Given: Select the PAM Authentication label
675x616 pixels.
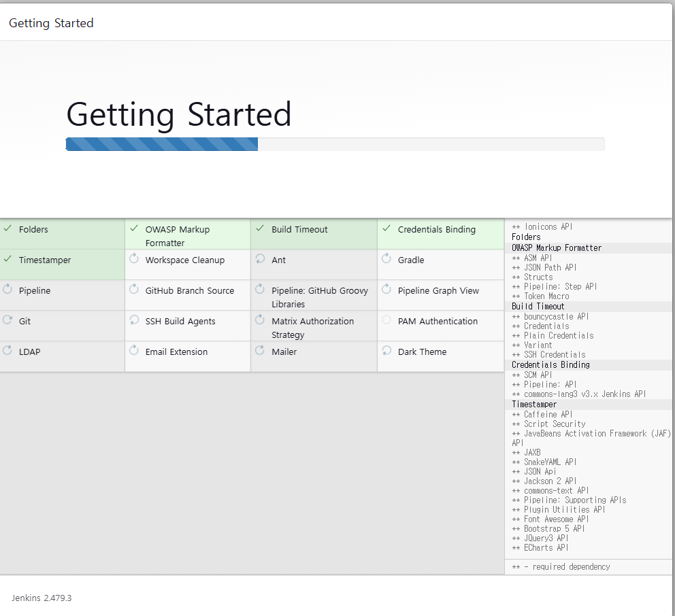Looking at the screenshot, I should [438, 321].
